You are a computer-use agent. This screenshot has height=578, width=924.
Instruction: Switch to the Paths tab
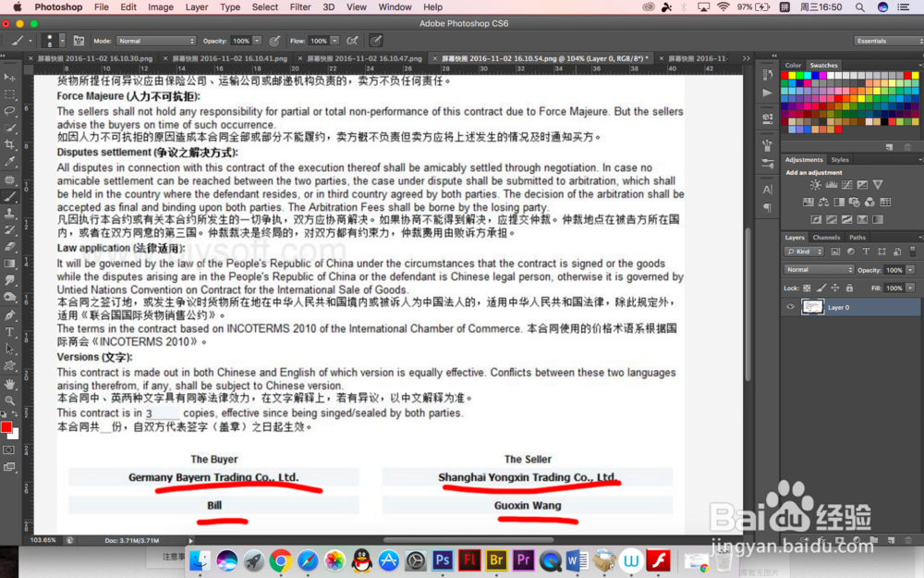click(x=857, y=237)
